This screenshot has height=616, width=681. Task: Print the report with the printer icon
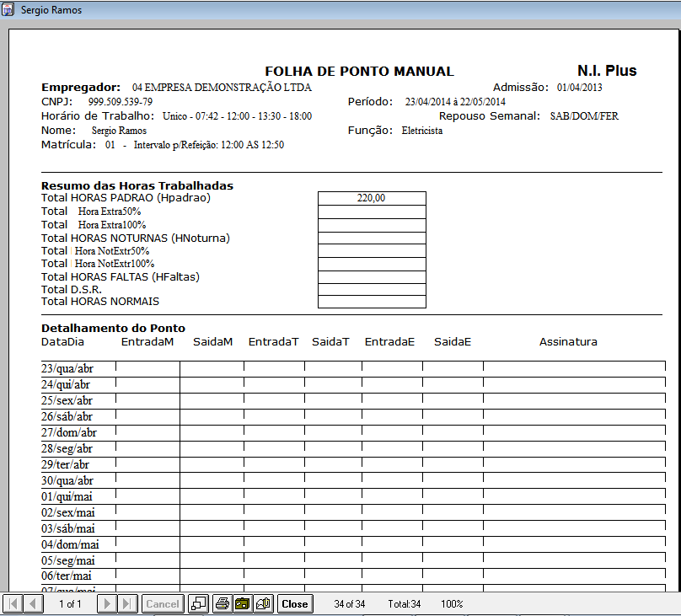(x=223, y=604)
